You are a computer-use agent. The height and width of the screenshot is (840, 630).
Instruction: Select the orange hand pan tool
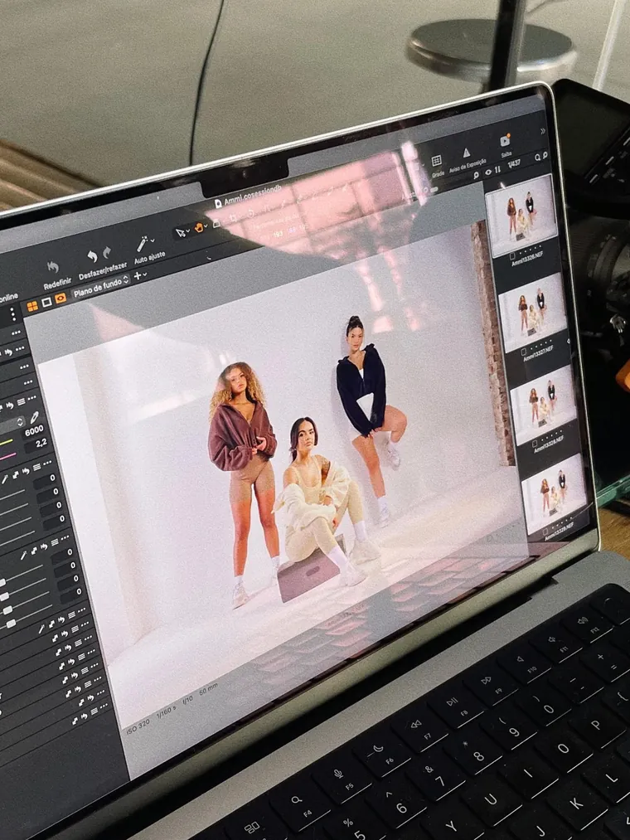(x=199, y=228)
